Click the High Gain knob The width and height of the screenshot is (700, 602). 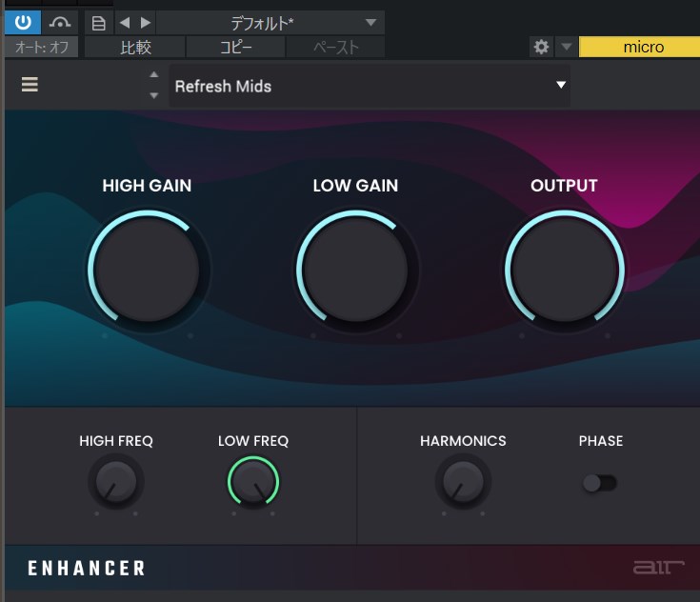pos(147,267)
